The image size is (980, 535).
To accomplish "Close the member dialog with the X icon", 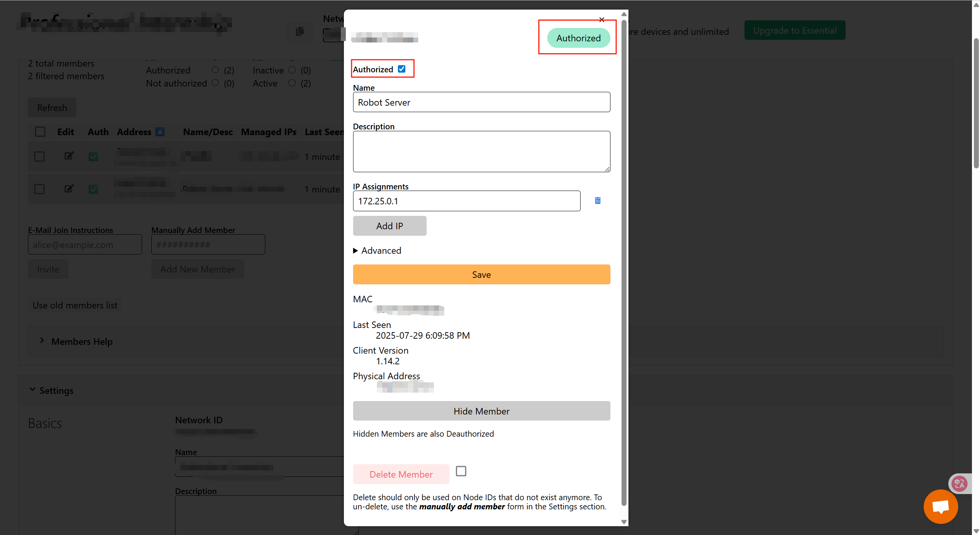I will pyautogui.click(x=602, y=20).
